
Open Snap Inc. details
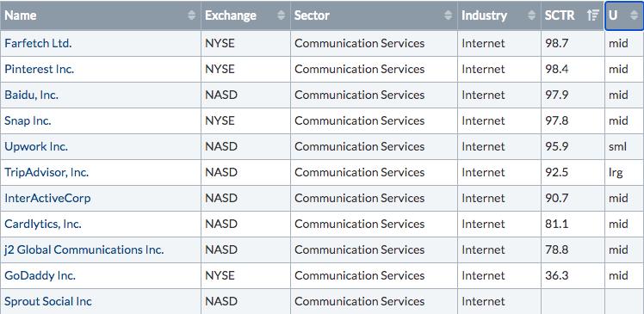click(x=28, y=120)
